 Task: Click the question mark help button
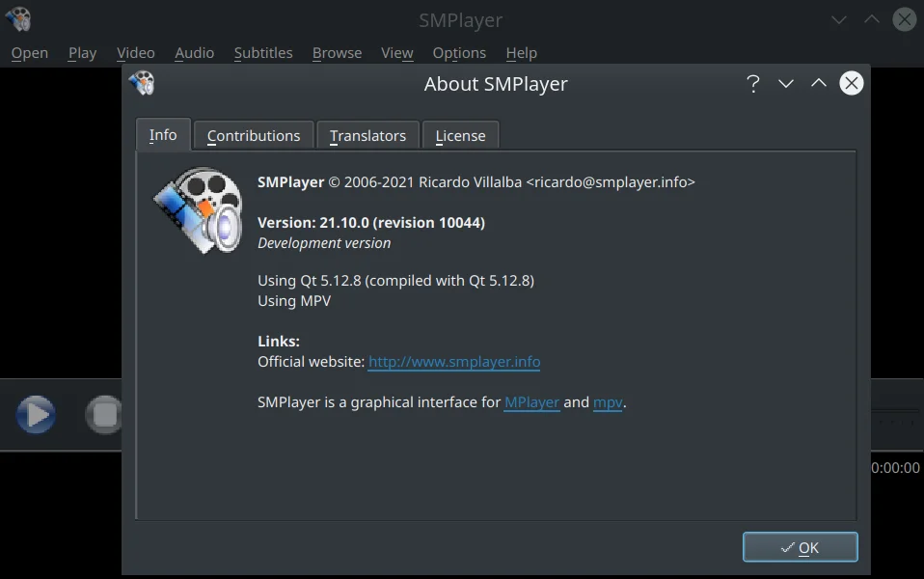tap(752, 84)
